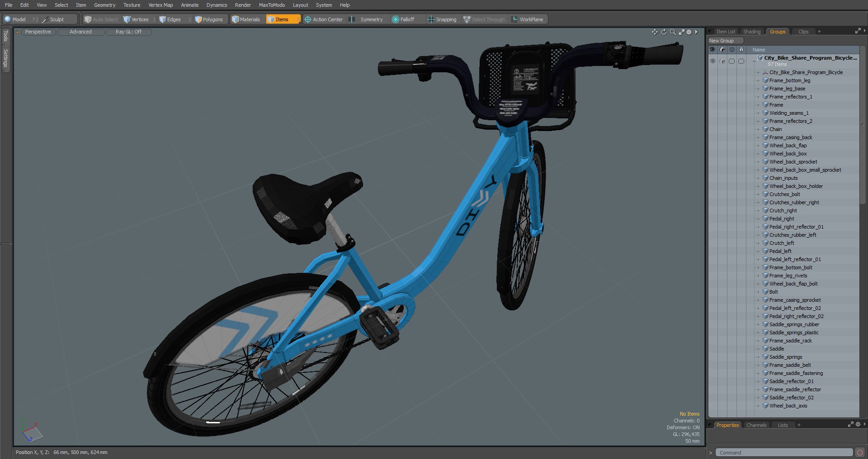Image resolution: width=868 pixels, height=459 pixels.
Task: Toggle render camera for bicycle group
Action: [x=722, y=61]
